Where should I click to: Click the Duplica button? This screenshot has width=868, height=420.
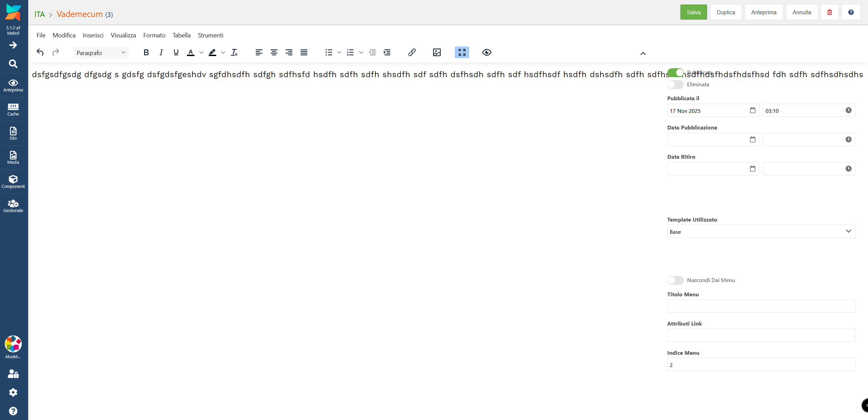point(726,12)
